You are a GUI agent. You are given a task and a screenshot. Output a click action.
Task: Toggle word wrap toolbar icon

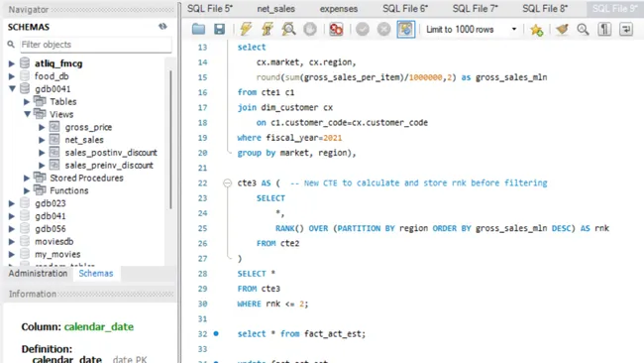pyautogui.click(x=626, y=29)
